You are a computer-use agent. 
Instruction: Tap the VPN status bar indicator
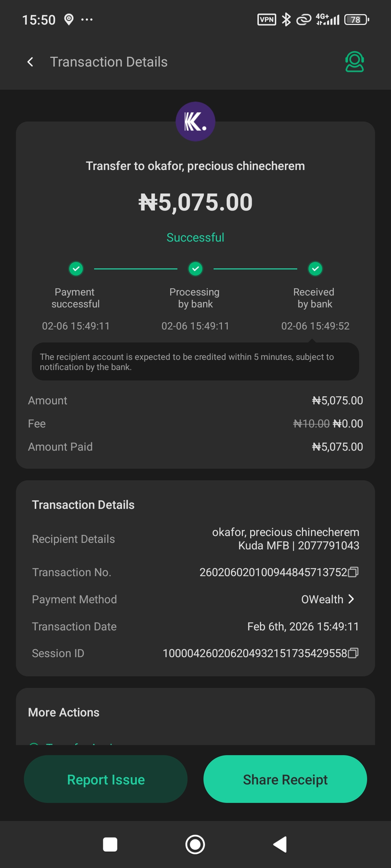(266, 20)
